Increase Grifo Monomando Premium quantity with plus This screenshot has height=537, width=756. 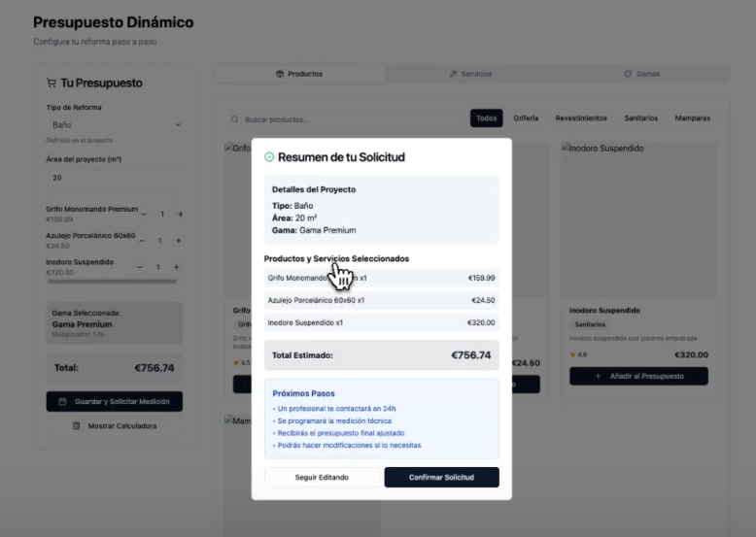[181, 215]
